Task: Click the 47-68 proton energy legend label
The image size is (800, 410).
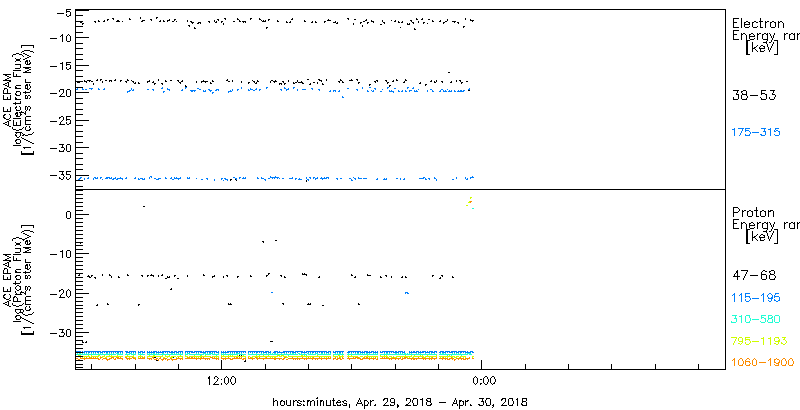Action: point(754,276)
